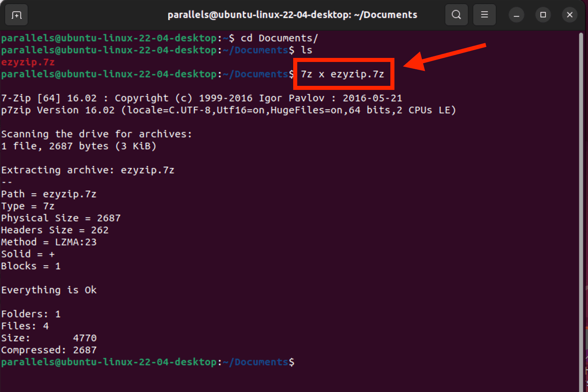Image resolution: width=588 pixels, height=392 pixels.
Task: Minimize the terminal window
Action: 516,15
